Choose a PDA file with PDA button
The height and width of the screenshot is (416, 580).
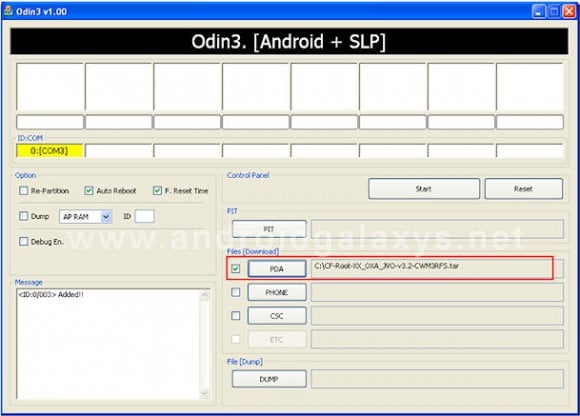click(277, 269)
